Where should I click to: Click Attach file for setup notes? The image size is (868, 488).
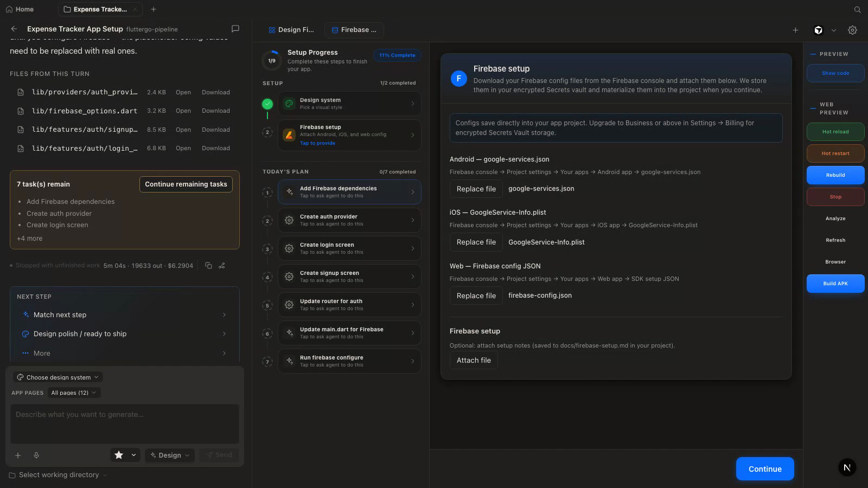coord(474,361)
